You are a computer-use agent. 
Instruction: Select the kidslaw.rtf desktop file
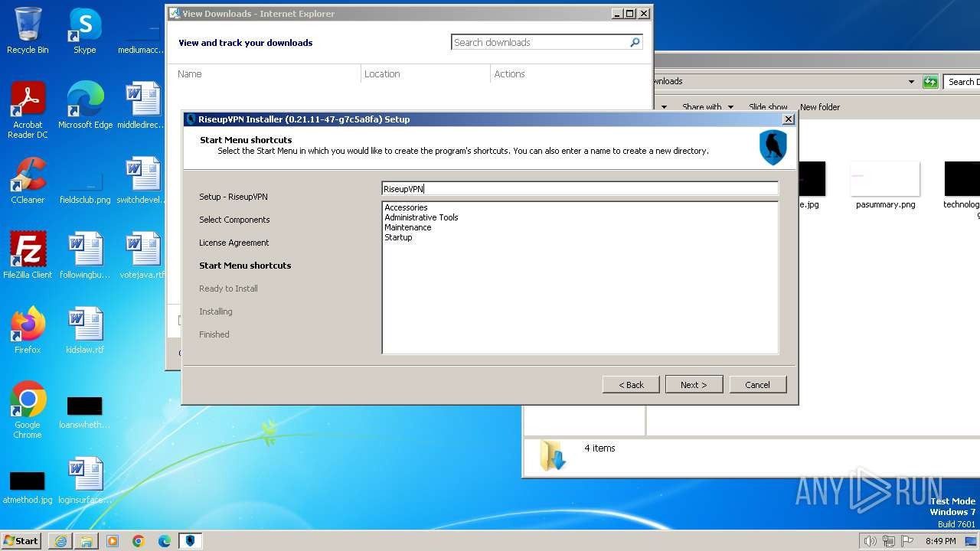click(85, 331)
